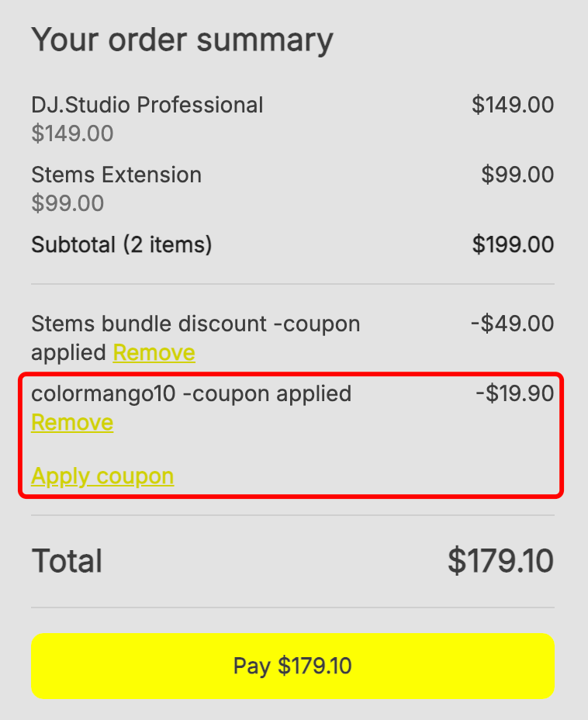Remove the Stems bundle discount coupon
Image resolution: width=588 pixels, height=720 pixels.
click(154, 353)
